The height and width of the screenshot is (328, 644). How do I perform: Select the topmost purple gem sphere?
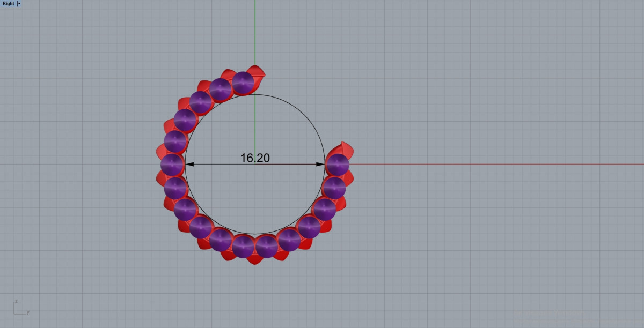[x=243, y=83]
